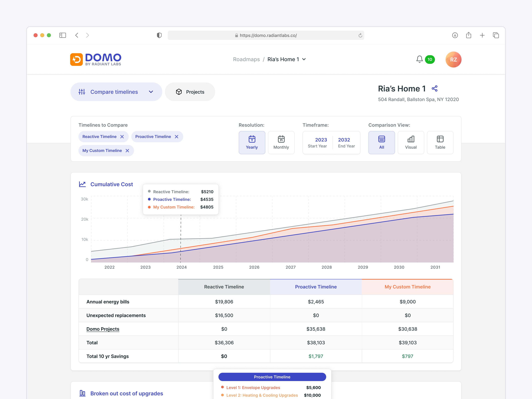Remove My Custom Timeline chip

point(128,151)
